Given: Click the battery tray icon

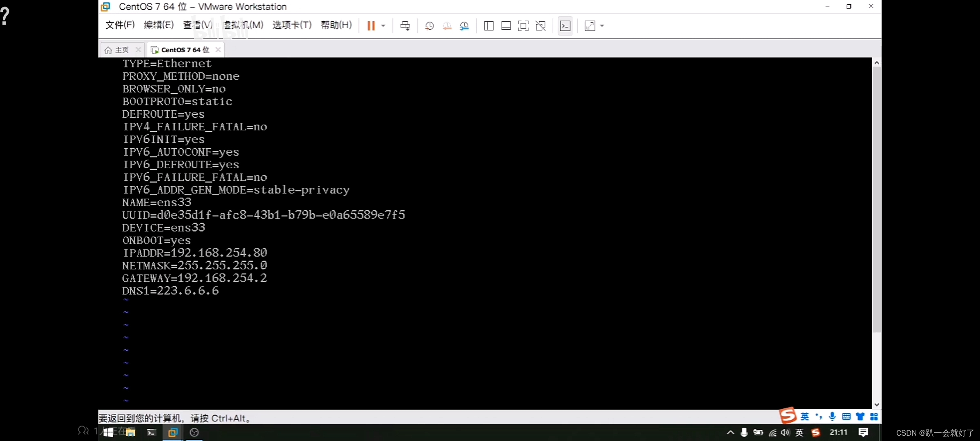Looking at the screenshot, I should [758, 432].
